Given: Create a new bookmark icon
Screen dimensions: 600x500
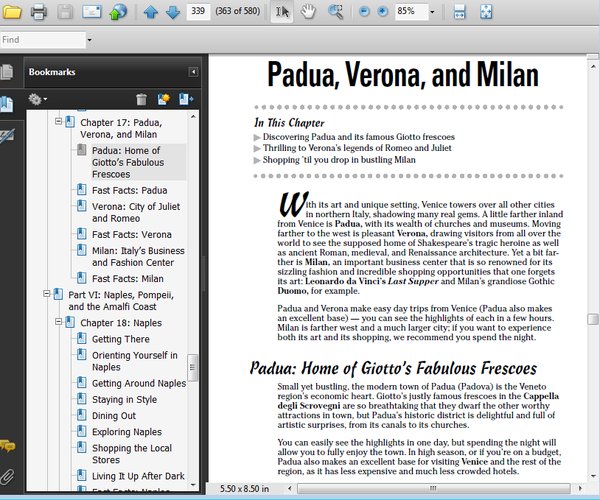Looking at the screenshot, I should tap(162, 99).
